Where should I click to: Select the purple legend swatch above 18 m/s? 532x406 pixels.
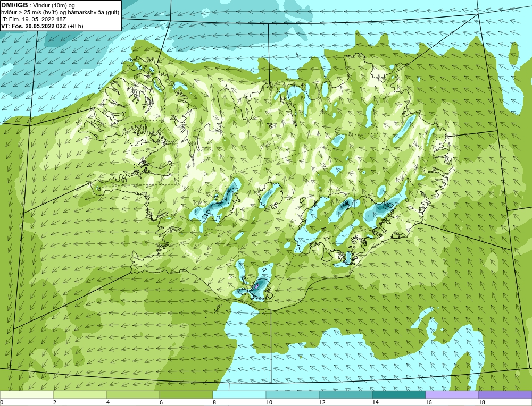(x=505, y=394)
